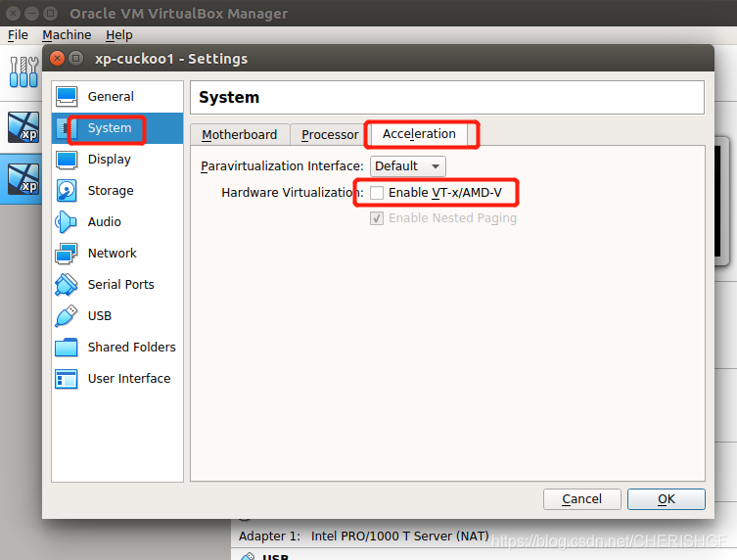
Task: Click the VirtualBox Manager tools icon
Action: (x=23, y=71)
